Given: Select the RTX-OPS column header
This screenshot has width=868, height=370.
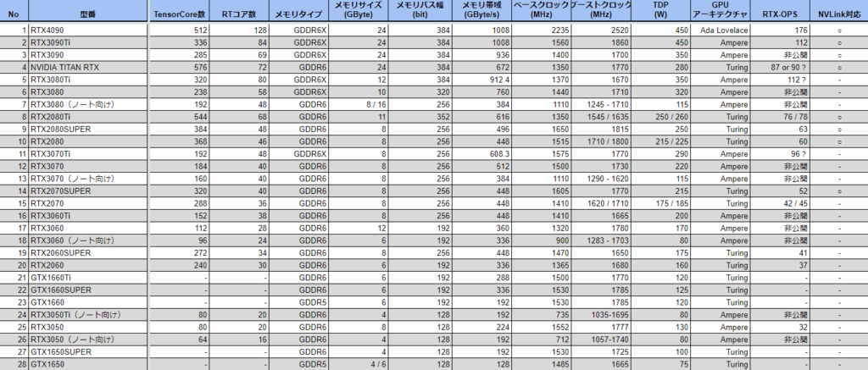Looking at the screenshot, I should (x=781, y=12).
